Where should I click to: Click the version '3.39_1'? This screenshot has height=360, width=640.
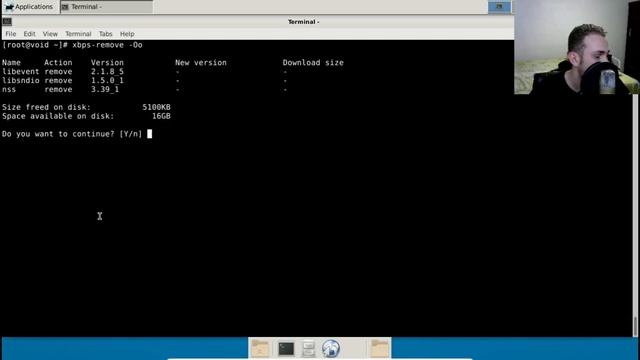click(x=105, y=89)
